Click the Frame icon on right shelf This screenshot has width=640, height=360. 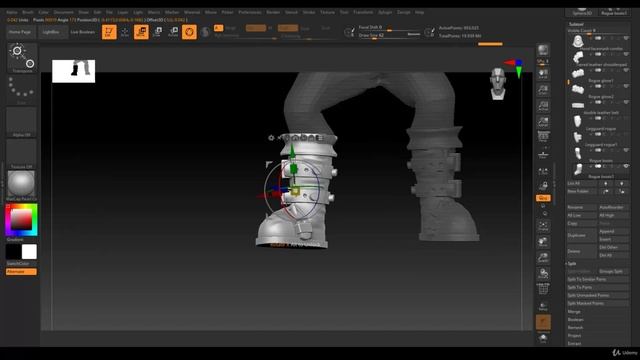coord(543,226)
